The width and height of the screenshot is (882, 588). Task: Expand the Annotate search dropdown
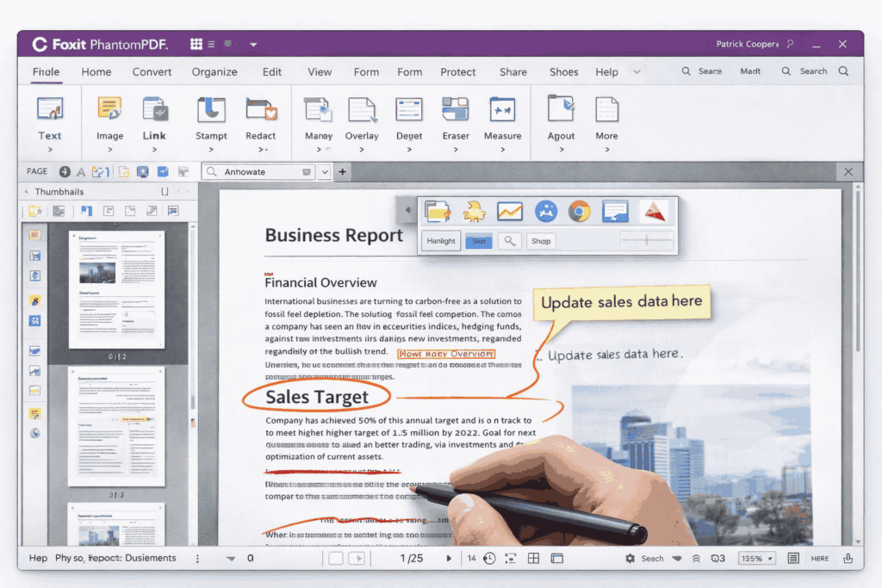click(326, 171)
